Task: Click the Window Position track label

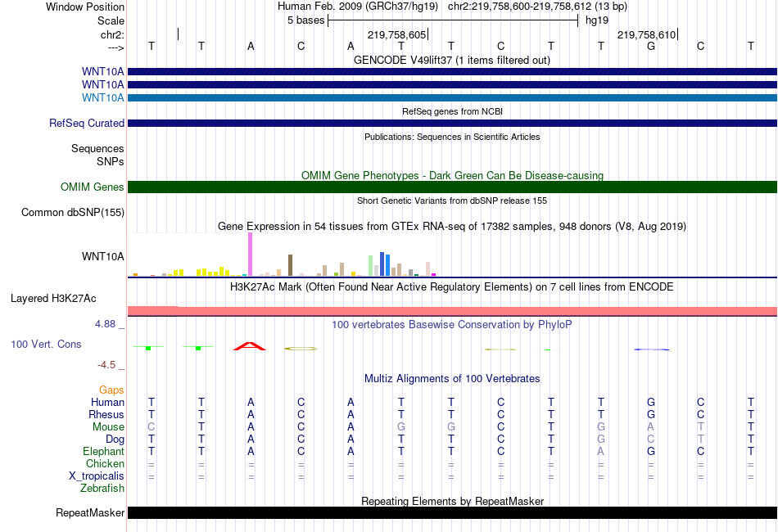Action: coord(85,7)
